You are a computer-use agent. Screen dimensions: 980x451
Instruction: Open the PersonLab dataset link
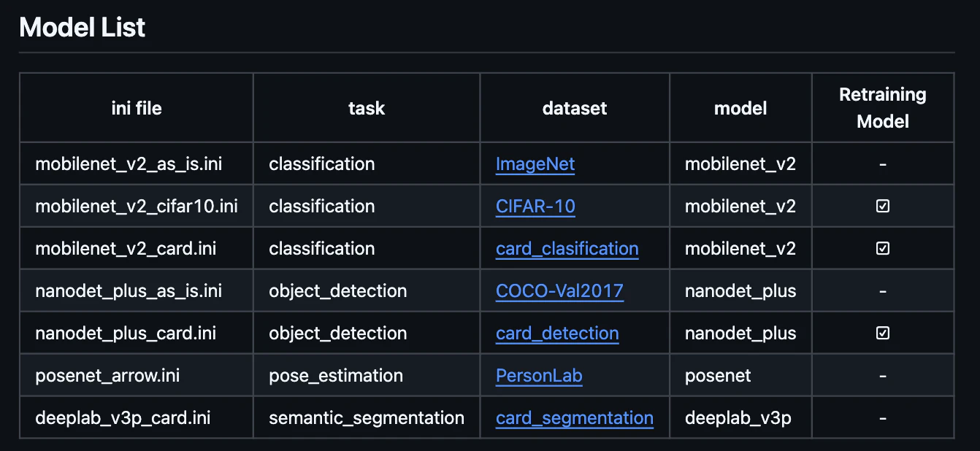pos(539,376)
